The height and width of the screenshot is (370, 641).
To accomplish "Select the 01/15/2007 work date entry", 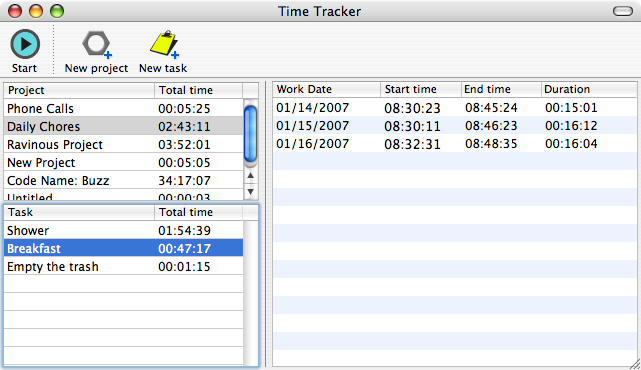I will point(313,126).
